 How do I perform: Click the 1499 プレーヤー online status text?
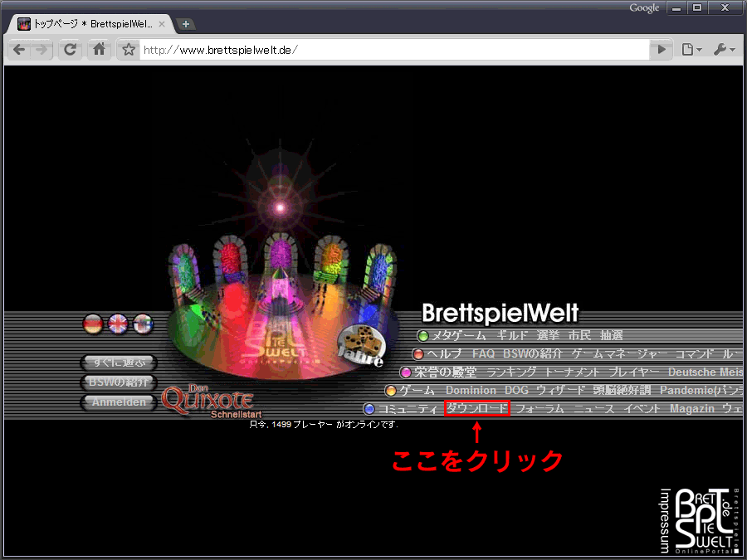324,424
